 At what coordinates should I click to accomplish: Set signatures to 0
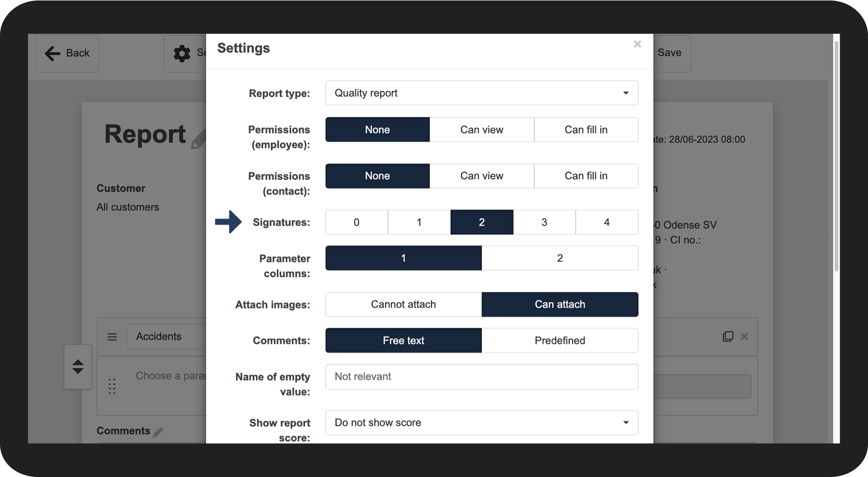[x=356, y=222]
